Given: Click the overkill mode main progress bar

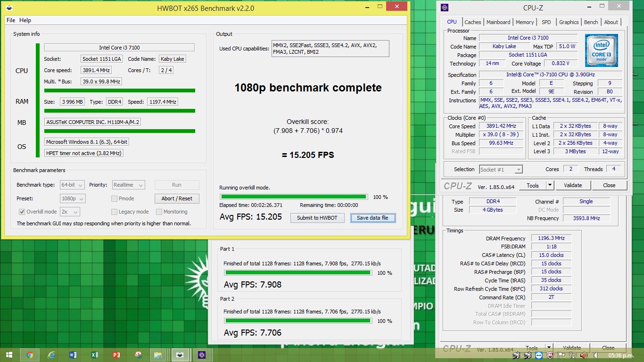Looking at the screenshot, I should tap(294, 197).
